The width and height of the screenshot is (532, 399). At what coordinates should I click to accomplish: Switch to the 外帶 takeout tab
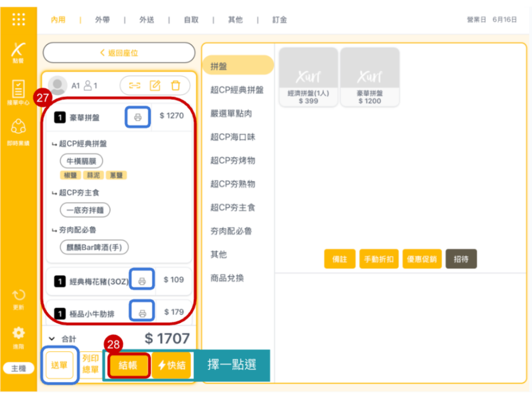pos(102,20)
